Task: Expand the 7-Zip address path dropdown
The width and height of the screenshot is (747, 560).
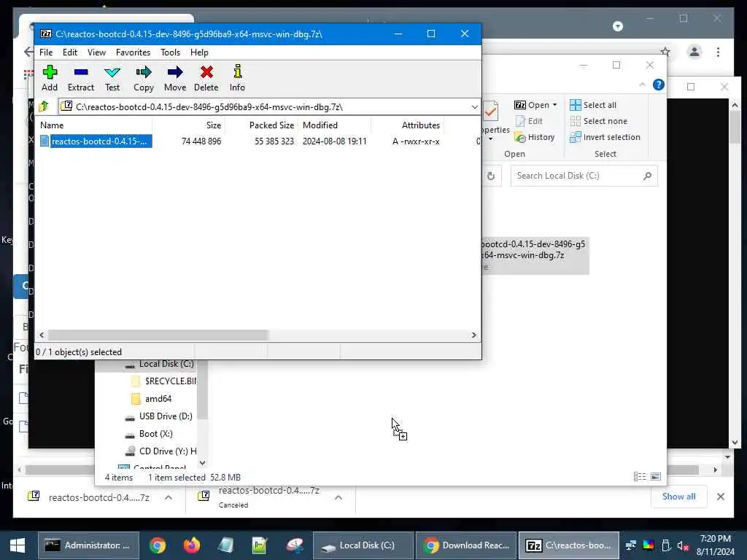Action: [x=474, y=107]
